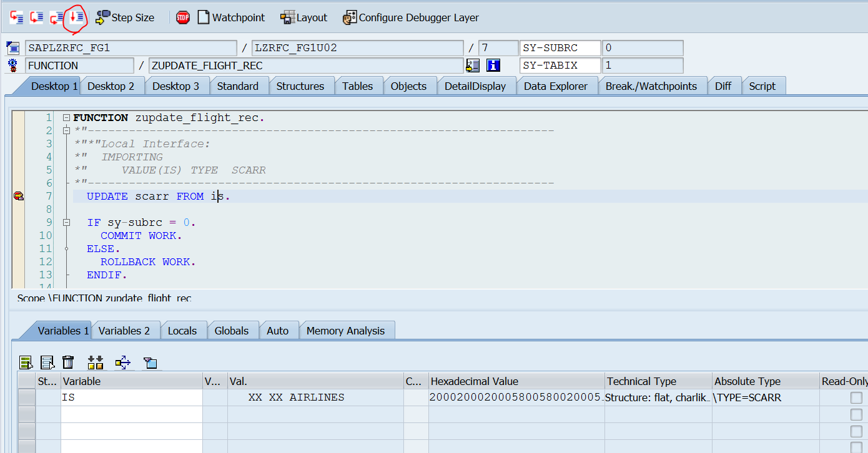Click the Execute (step over) debugger icon
Image resolution: width=868 pixels, height=453 pixels.
(36, 17)
